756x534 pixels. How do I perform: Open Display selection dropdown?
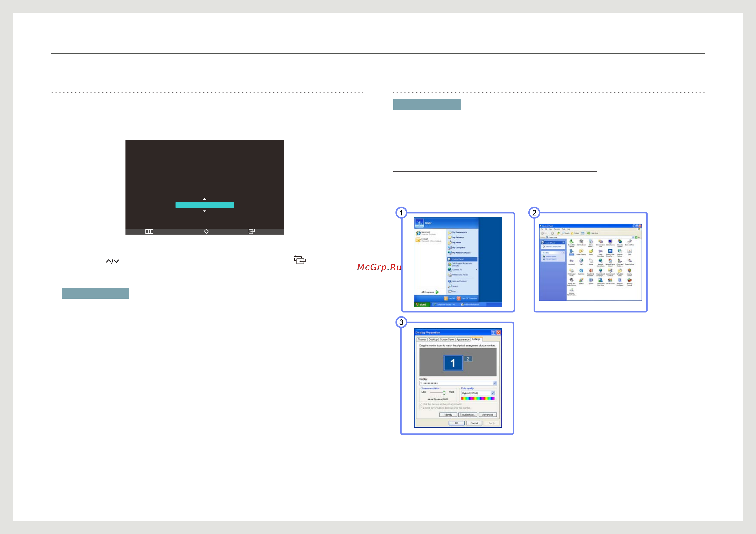[495, 383]
